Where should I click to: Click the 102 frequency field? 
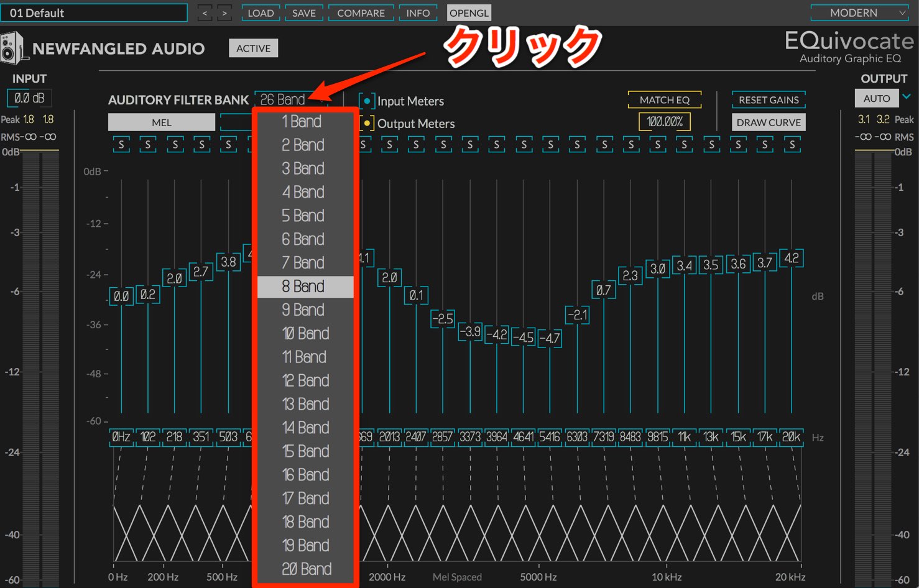click(148, 437)
